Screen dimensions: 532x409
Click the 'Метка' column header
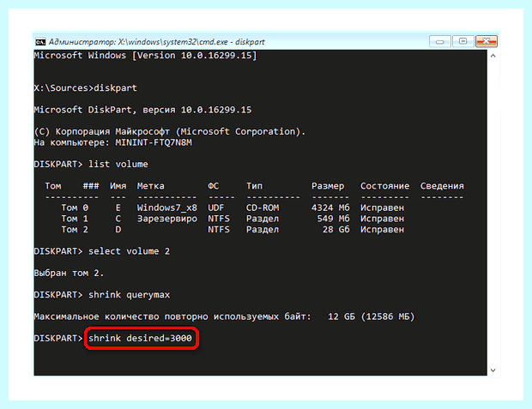pos(151,186)
